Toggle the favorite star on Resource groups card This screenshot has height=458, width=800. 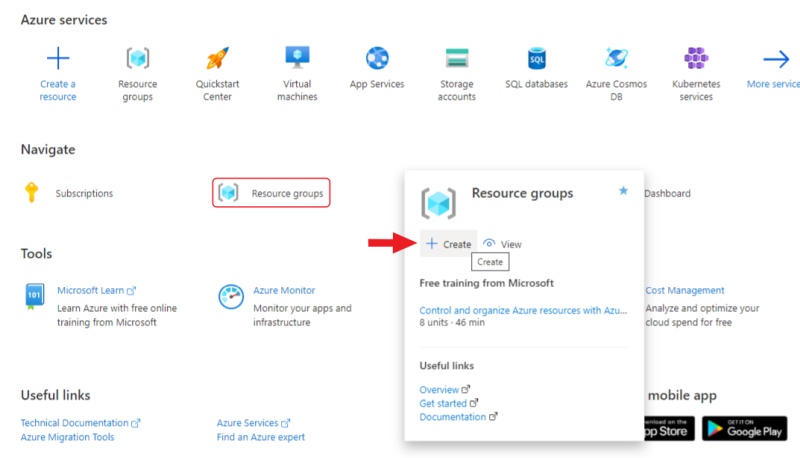coord(623,191)
